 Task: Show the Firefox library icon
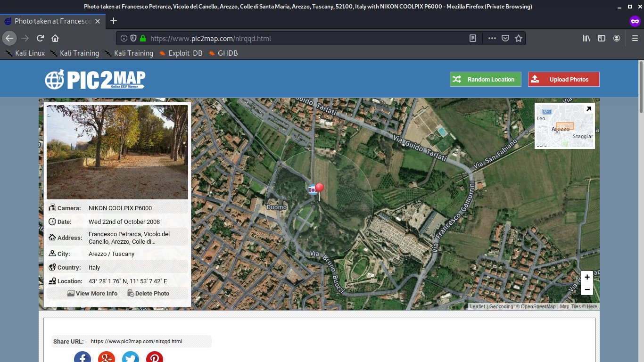586,39
